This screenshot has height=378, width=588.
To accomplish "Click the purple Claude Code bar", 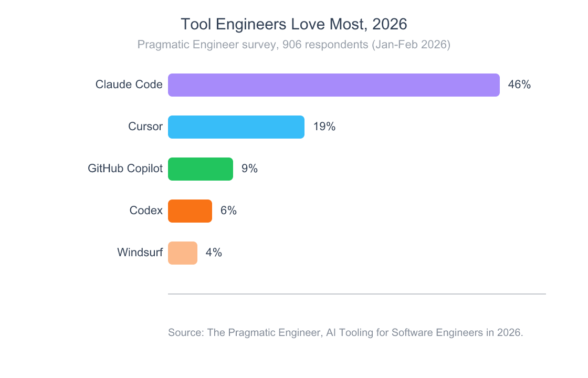I will 334,85.
